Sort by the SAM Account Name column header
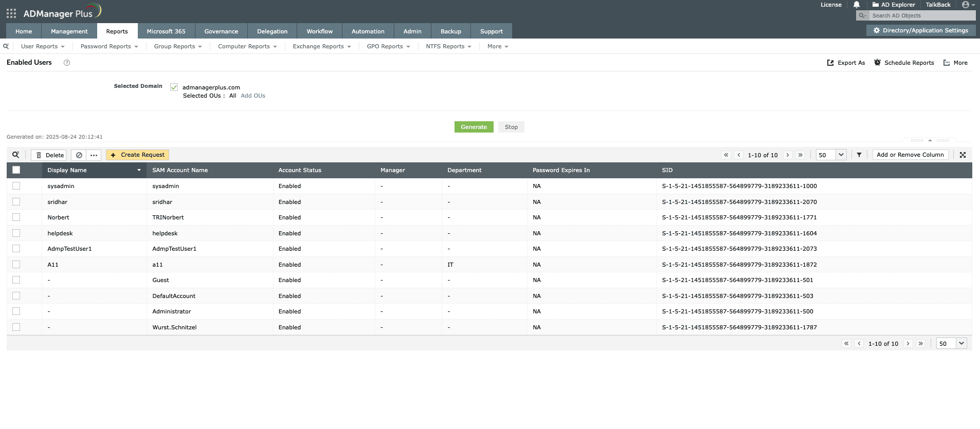The width and height of the screenshot is (980, 429). (180, 170)
